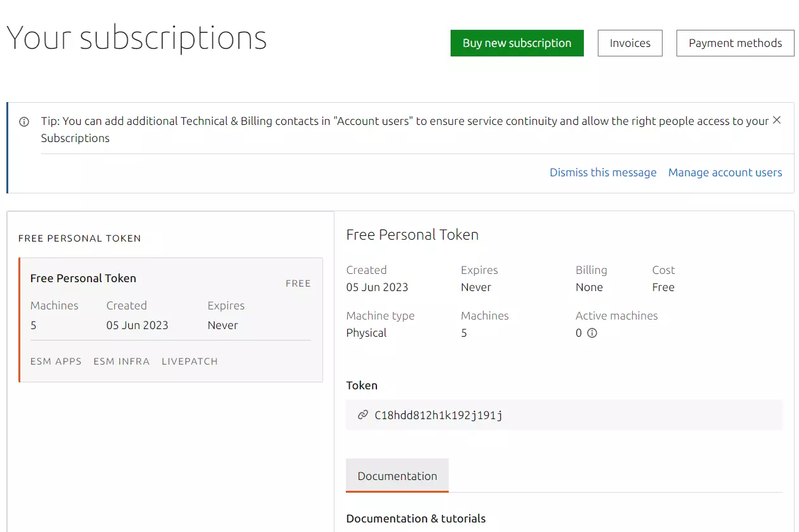Click the Your subscriptions page title
799x532 pixels.
click(136, 38)
